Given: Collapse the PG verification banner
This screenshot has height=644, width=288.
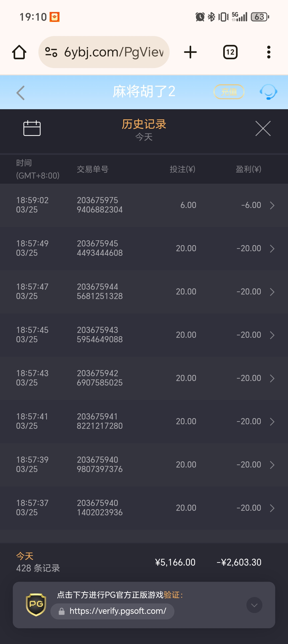Looking at the screenshot, I should click(254, 605).
